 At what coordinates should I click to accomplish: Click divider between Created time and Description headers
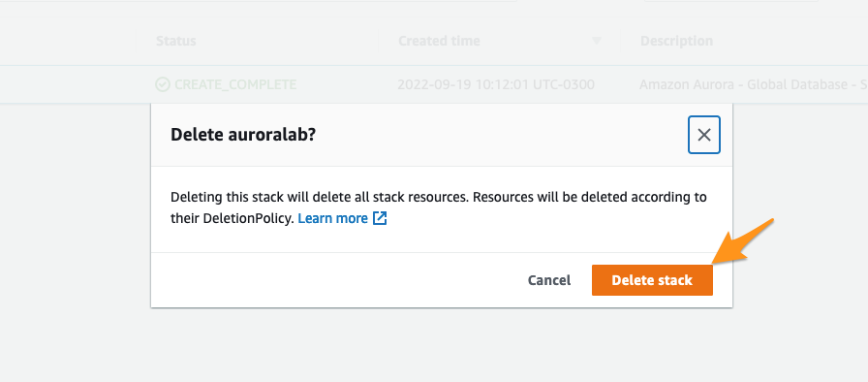[x=621, y=41]
